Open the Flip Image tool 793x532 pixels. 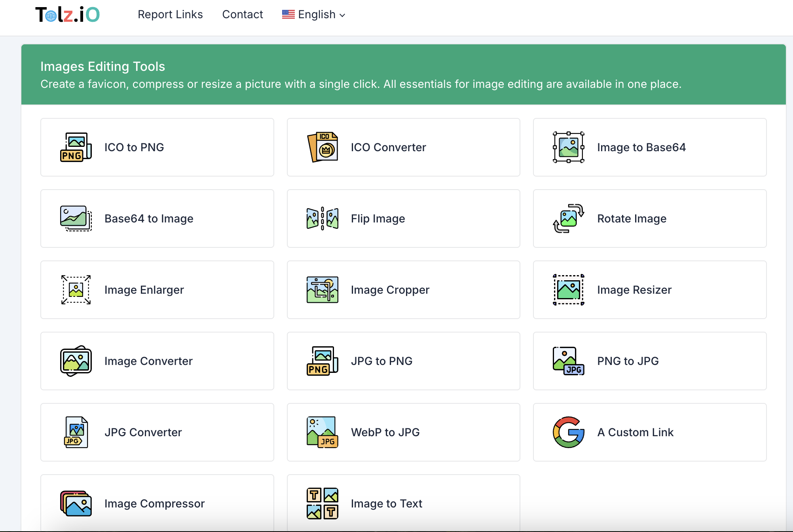point(404,218)
